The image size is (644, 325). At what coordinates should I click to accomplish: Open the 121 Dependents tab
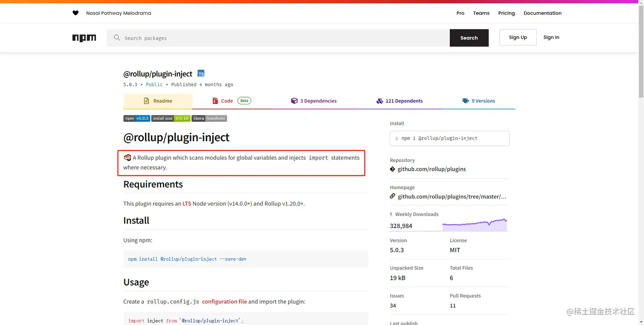(x=400, y=101)
